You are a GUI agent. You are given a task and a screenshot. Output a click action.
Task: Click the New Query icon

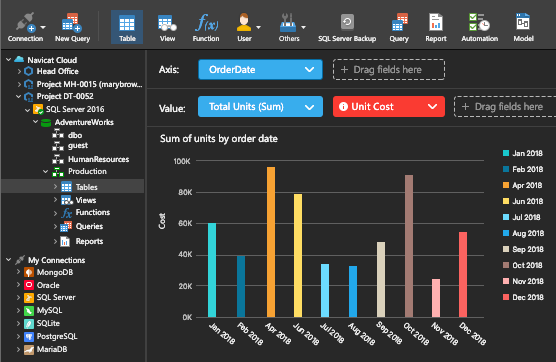(72, 28)
